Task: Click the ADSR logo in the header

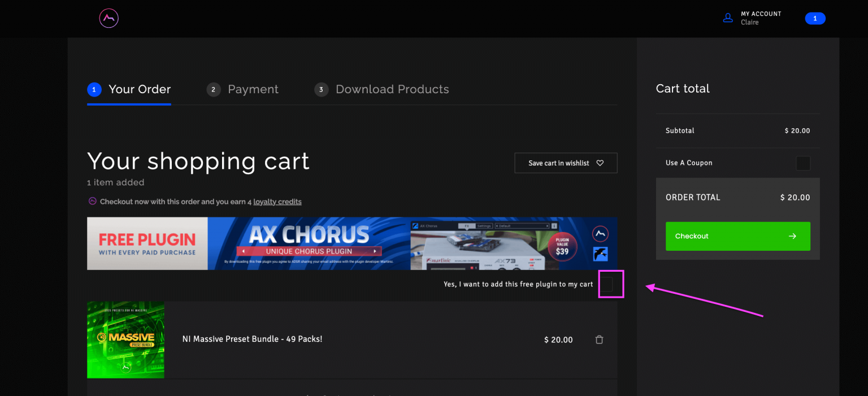Action: coord(108,18)
